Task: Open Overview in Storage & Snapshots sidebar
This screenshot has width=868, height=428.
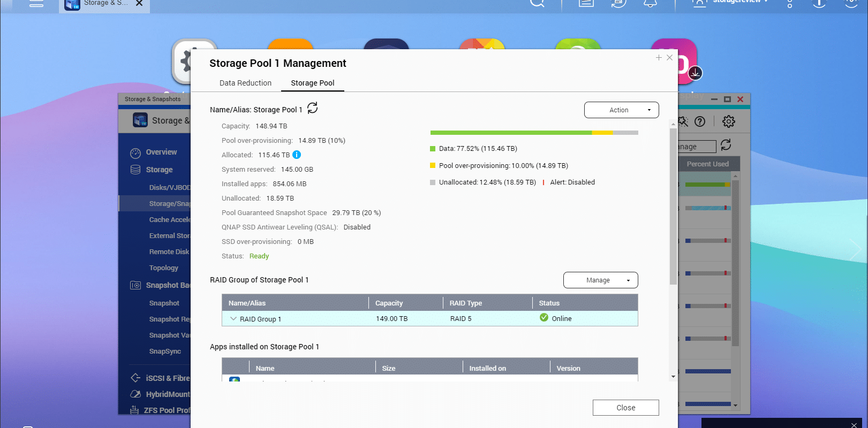Action: [161, 152]
